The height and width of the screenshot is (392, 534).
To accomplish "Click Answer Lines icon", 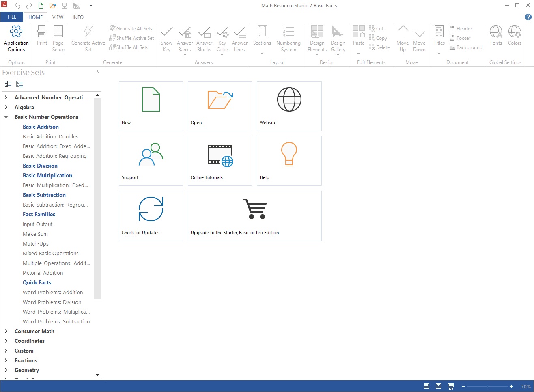I will (x=239, y=31).
